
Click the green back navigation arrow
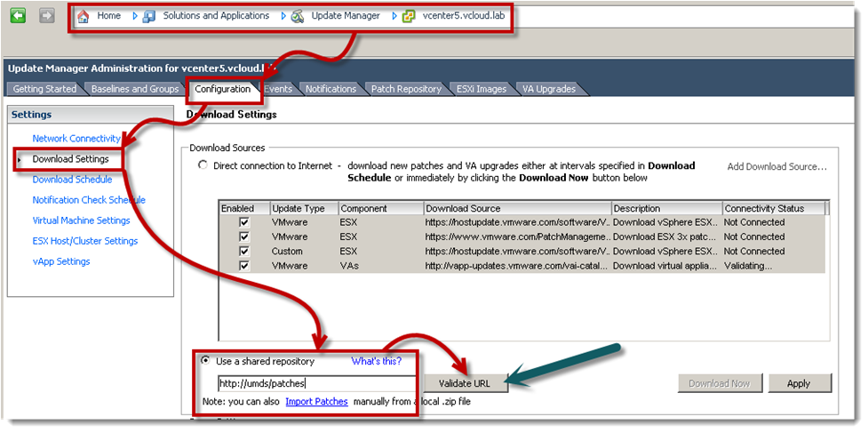(x=19, y=15)
